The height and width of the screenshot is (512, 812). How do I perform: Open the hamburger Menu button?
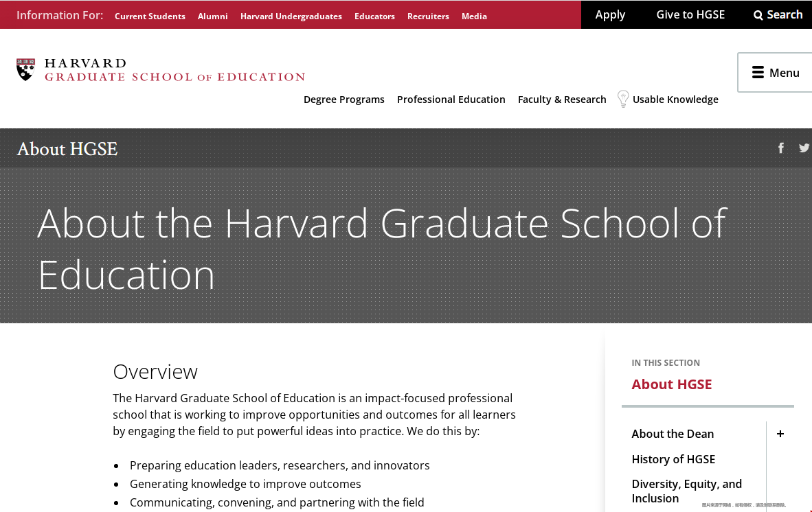click(x=775, y=72)
